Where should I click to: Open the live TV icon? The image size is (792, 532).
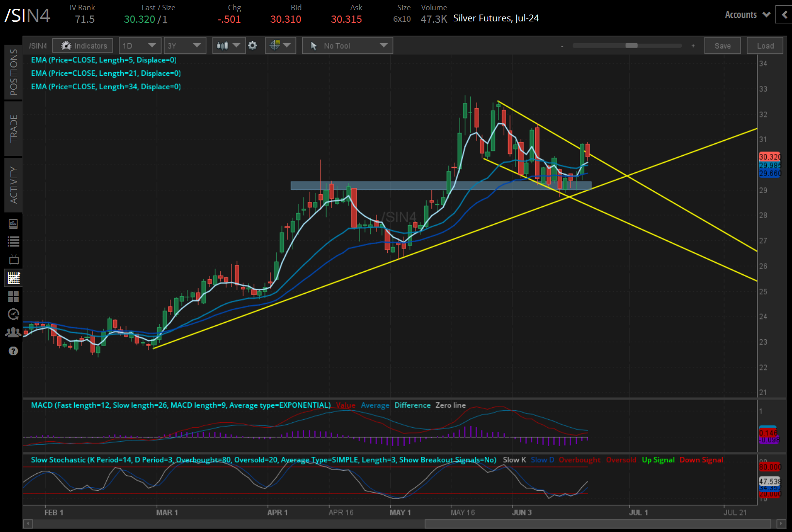(x=14, y=259)
